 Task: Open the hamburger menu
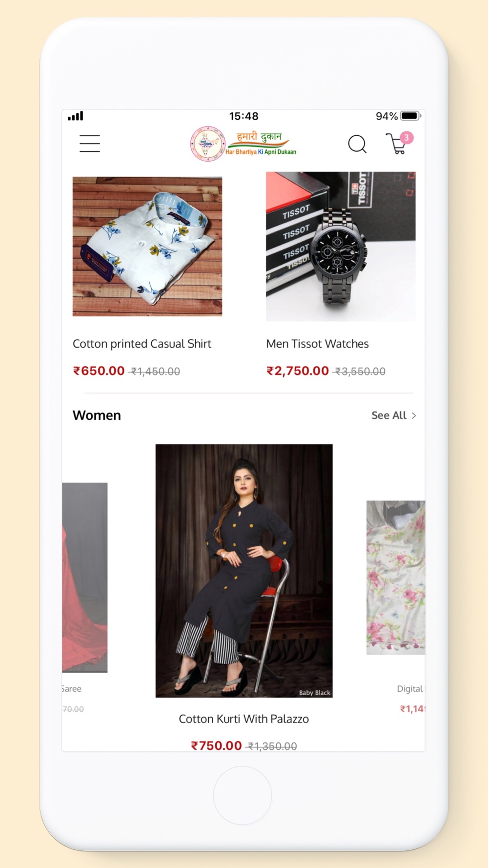click(90, 144)
